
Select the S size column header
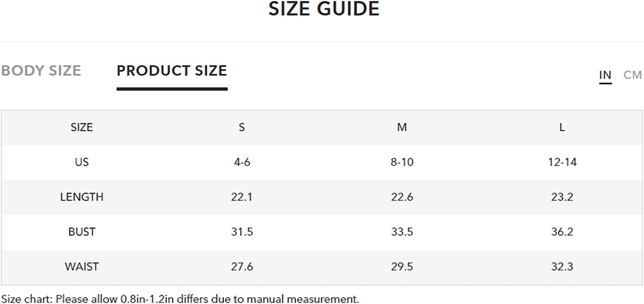click(x=242, y=128)
